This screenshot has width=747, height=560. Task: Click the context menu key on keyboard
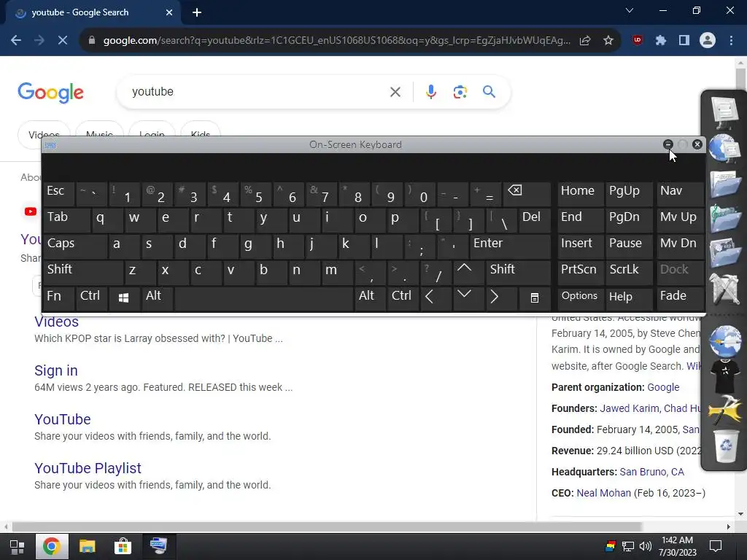coord(535,297)
